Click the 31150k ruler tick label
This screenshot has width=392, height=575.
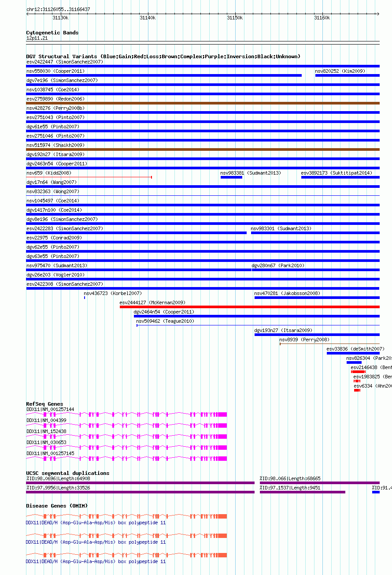tap(235, 18)
